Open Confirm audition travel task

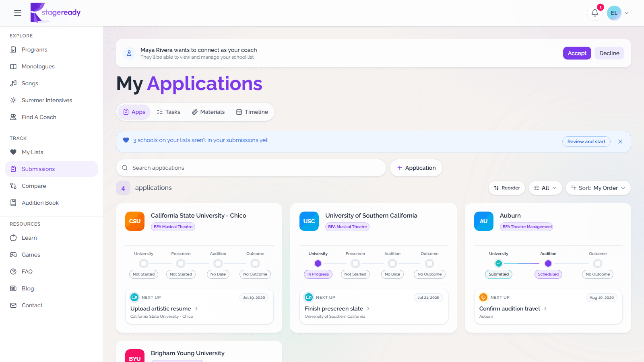click(513, 309)
